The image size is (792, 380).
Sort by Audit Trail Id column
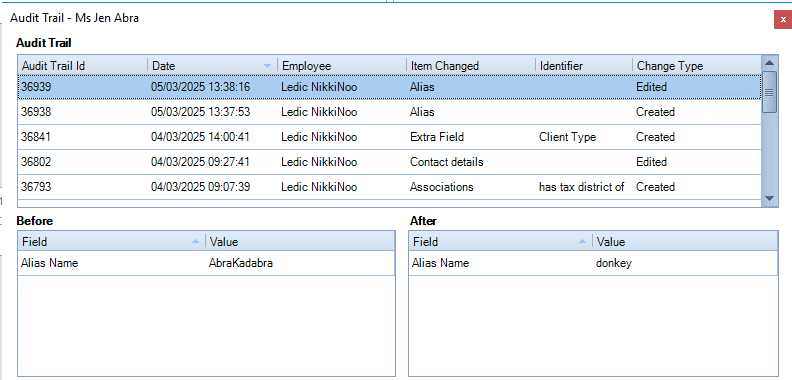(x=83, y=66)
